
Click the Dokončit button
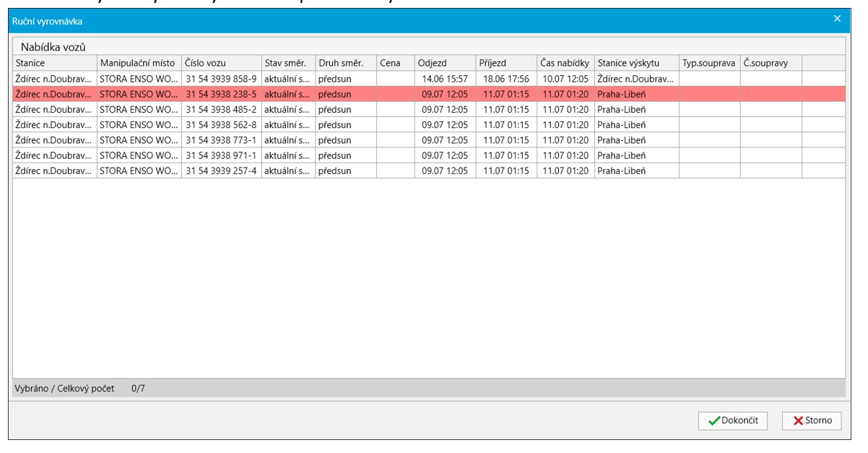tap(733, 420)
